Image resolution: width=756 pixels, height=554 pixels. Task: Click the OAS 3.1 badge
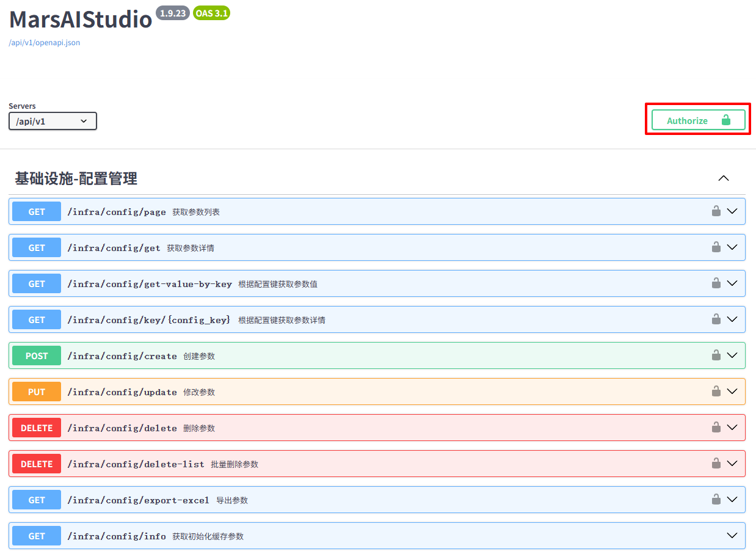[x=211, y=13]
